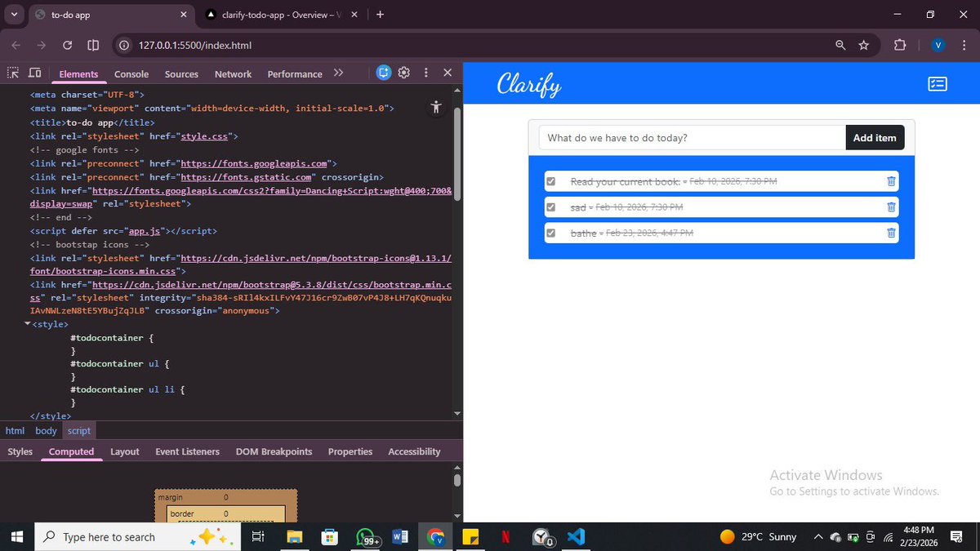Open the fonts.googleapis.com preconnect link
The width and height of the screenshot is (980, 551).
click(x=254, y=163)
